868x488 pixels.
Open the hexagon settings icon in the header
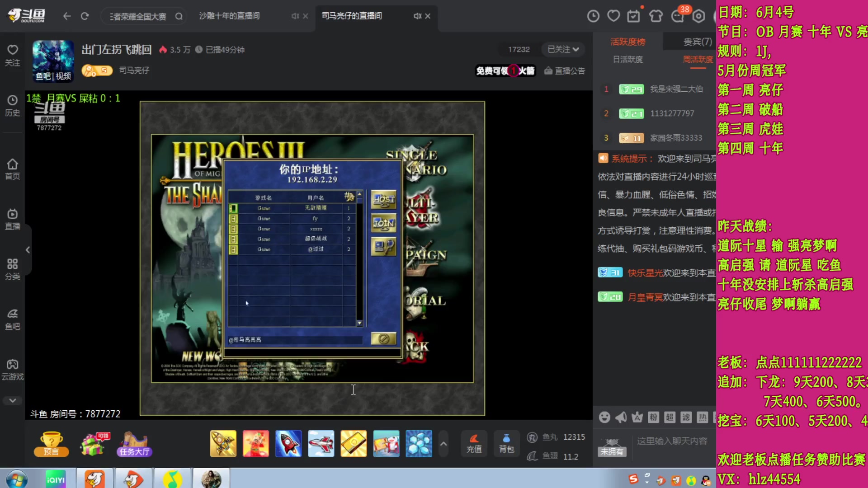click(699, 16)
